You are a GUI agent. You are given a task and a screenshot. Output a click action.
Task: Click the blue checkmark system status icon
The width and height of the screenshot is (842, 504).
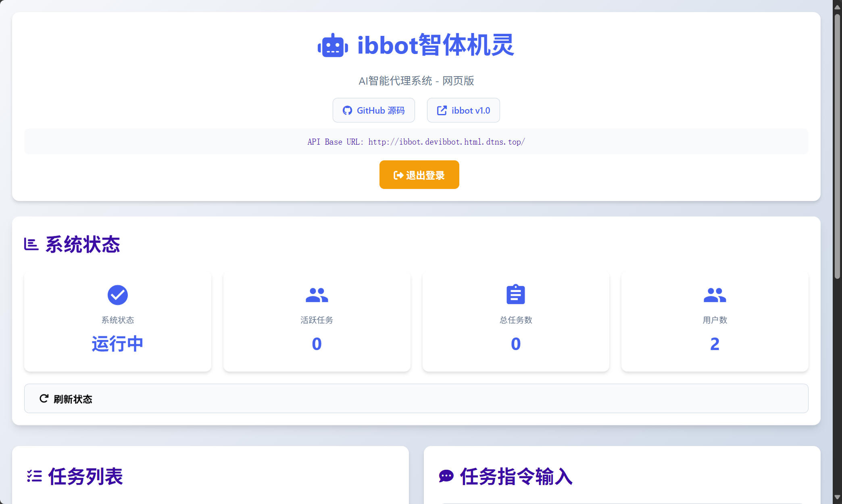[118, 295]
